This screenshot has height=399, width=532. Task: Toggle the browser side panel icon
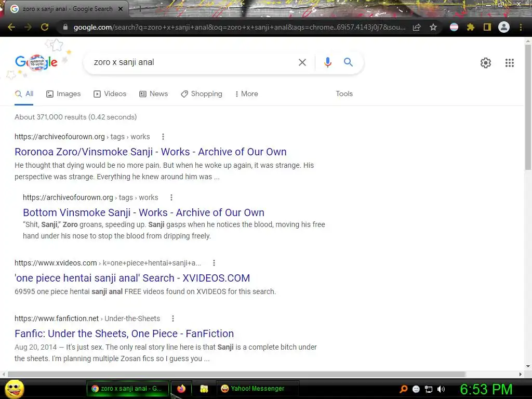[x=487, y=27]
